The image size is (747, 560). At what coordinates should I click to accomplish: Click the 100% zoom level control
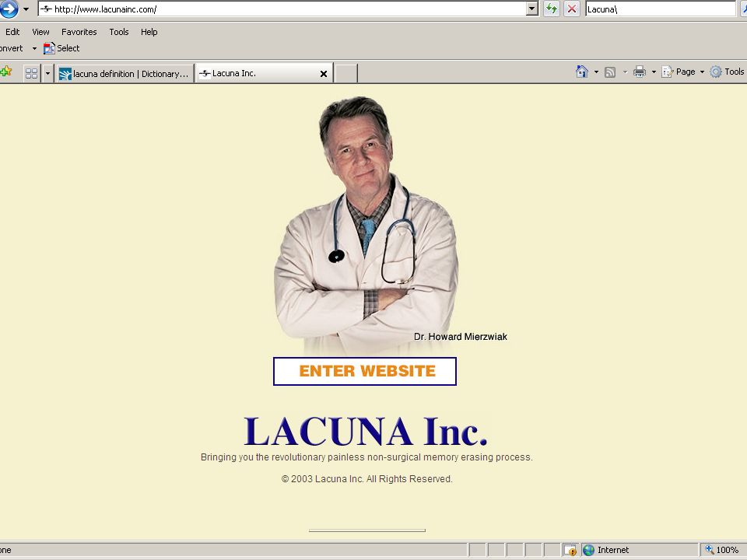tap(722, 550)
